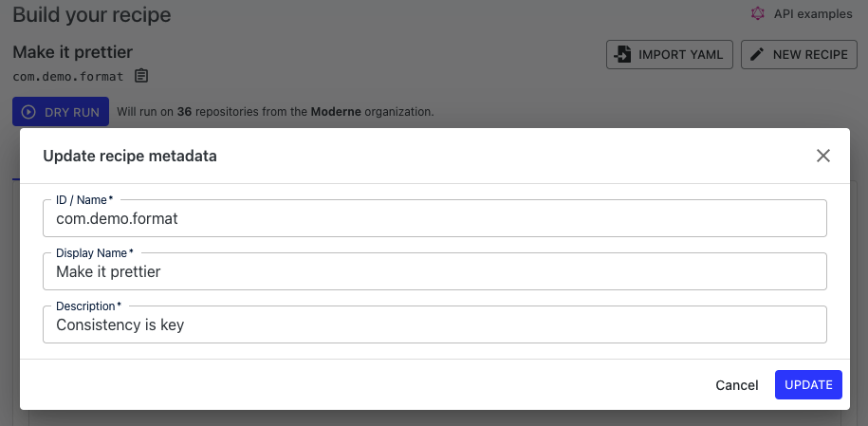Open the API examples link
This screenshot has height=426, width=868.
pos(813,14)
